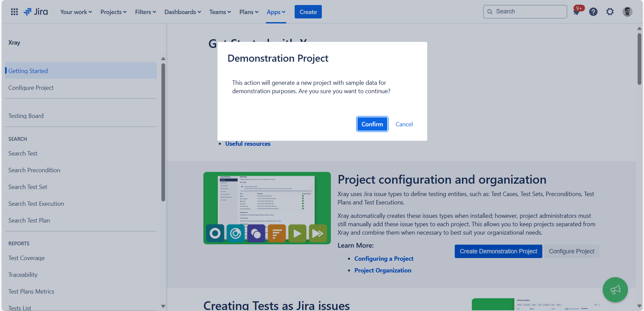Open Search Test Plan in the sidebar

click(x=81, y=220)
